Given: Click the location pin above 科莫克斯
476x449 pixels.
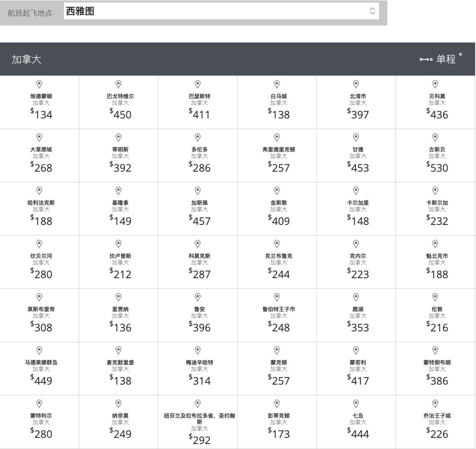Looking at the screenshot, I should (197, 244).
